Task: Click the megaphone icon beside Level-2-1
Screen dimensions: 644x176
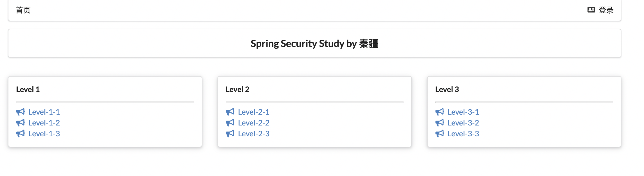Action: click(230, 112)
